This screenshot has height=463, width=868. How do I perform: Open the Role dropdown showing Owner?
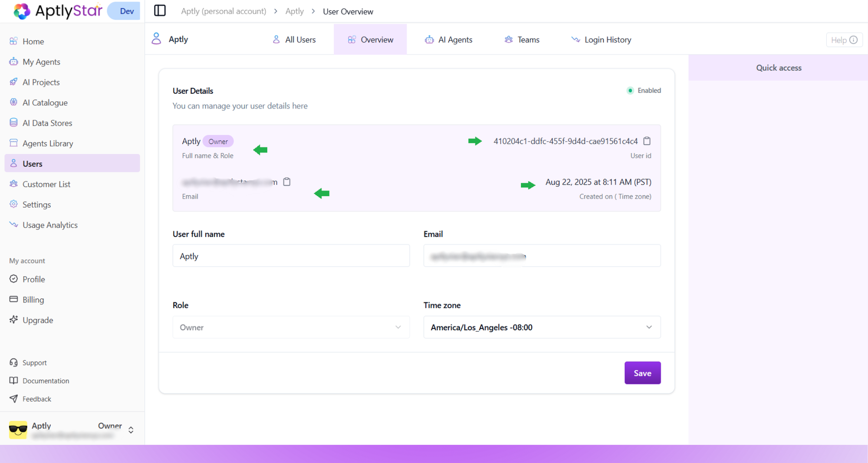(291, 327)
